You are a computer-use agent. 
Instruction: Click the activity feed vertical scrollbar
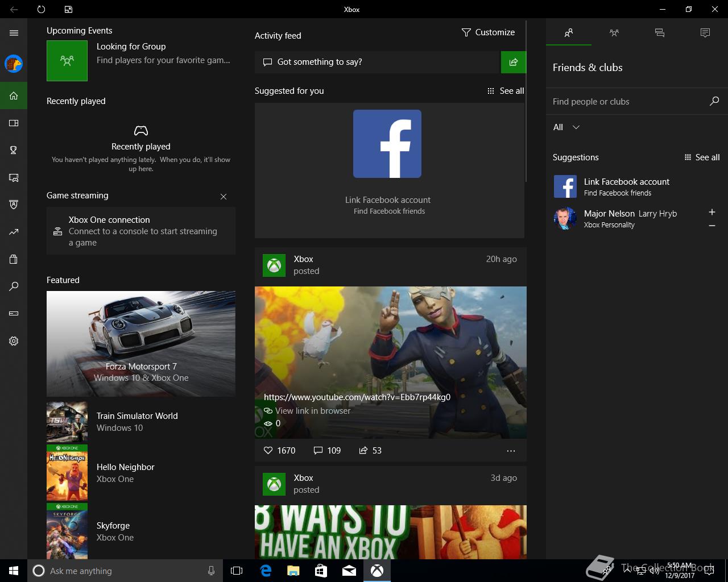tap(527, 101)
